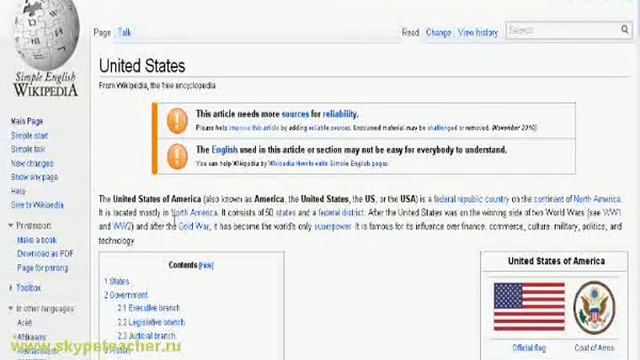Collapse the Print/export sidebar section
Screen dimensions: 640x360
pyautogui.click(x=29, y=226)
